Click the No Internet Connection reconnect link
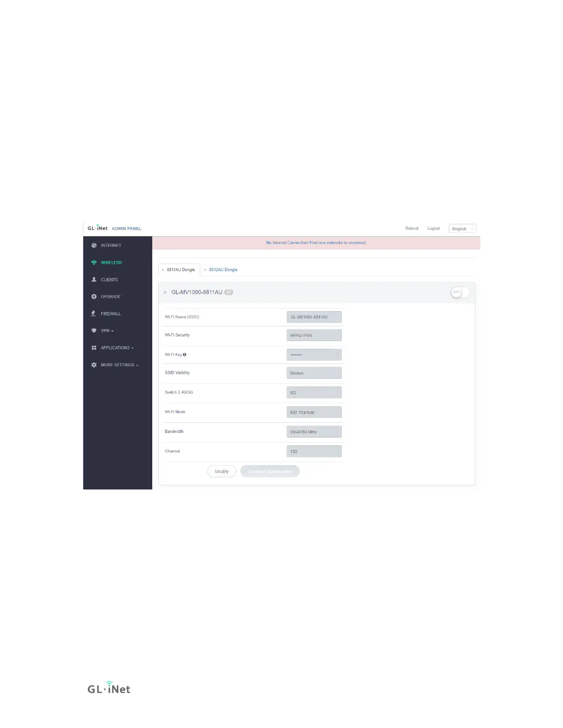The height and width of the screenshot is (728, 563). click(x=316, y=243)
